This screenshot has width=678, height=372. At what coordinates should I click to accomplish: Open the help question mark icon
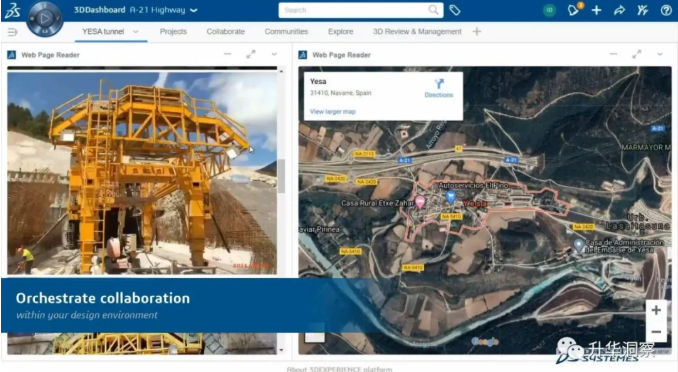666,10
